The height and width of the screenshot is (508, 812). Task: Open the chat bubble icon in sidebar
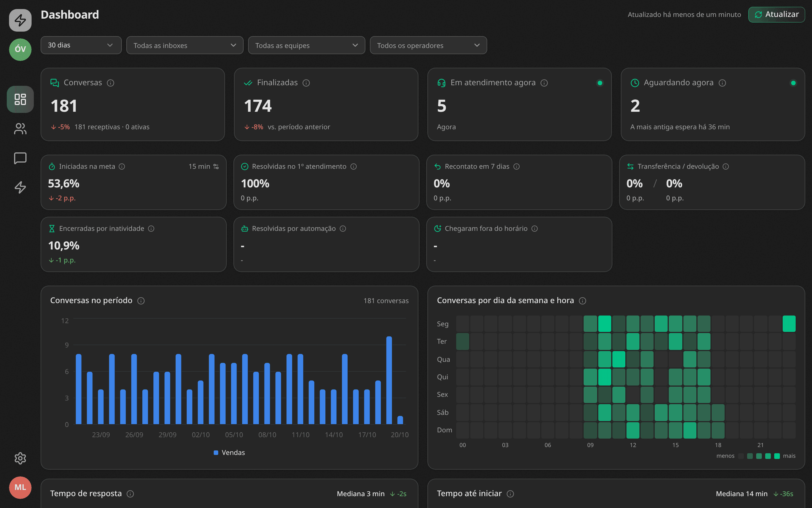(20, 158)
